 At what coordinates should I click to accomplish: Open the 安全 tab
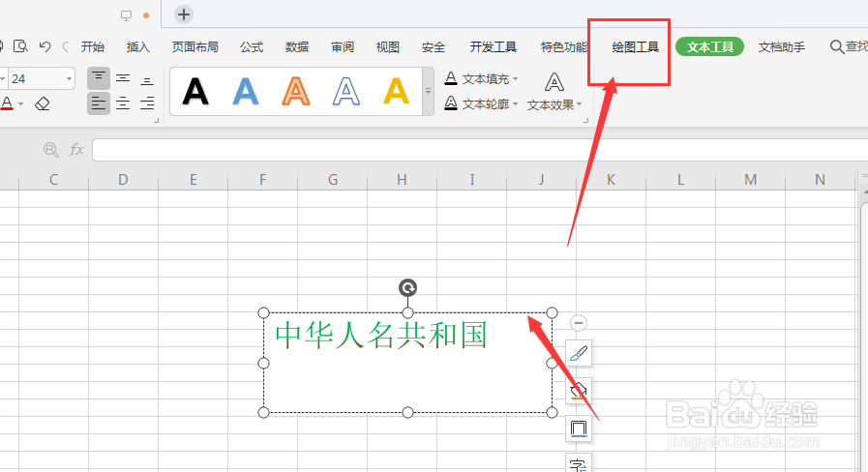pyautogui.click(x=433, y=47)
